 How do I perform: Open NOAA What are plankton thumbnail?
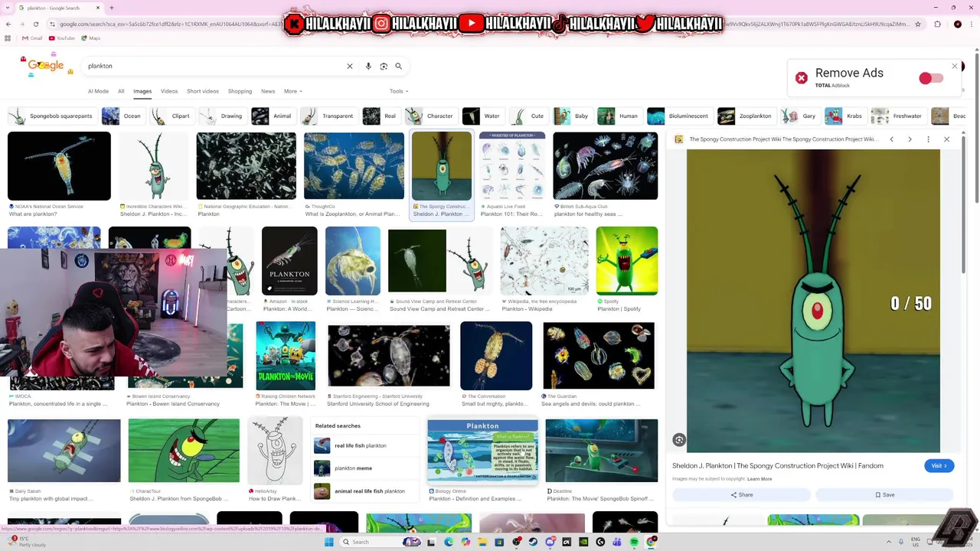[x=59, y=166]
